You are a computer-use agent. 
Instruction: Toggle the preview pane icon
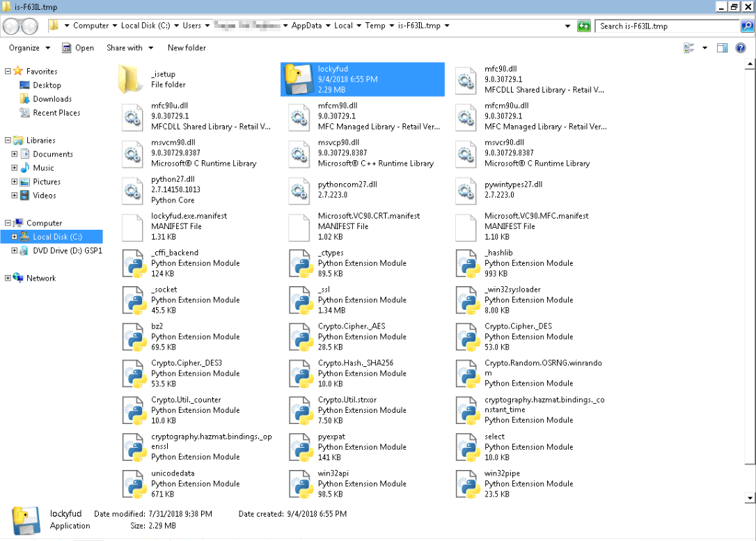pyautogui.click(x=722, y=48)
